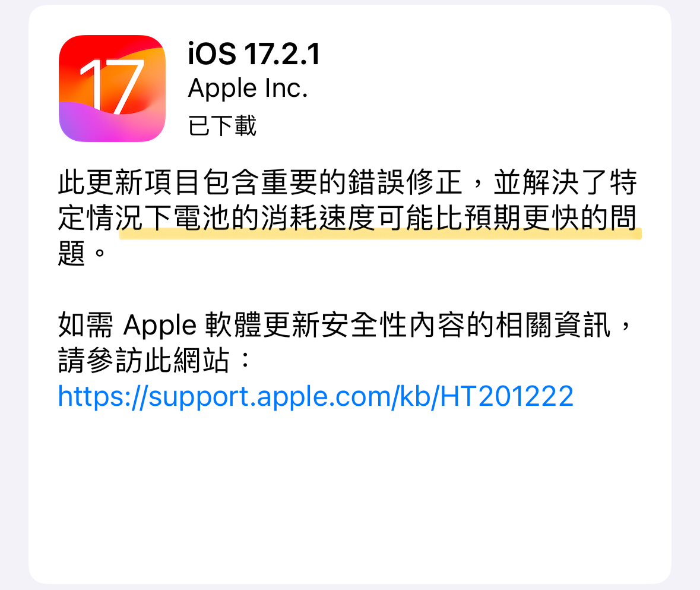Select the text 請參訪此網站：
This screenshot has width=700, height=590.
pyautogui.click(x=155, y=361)
